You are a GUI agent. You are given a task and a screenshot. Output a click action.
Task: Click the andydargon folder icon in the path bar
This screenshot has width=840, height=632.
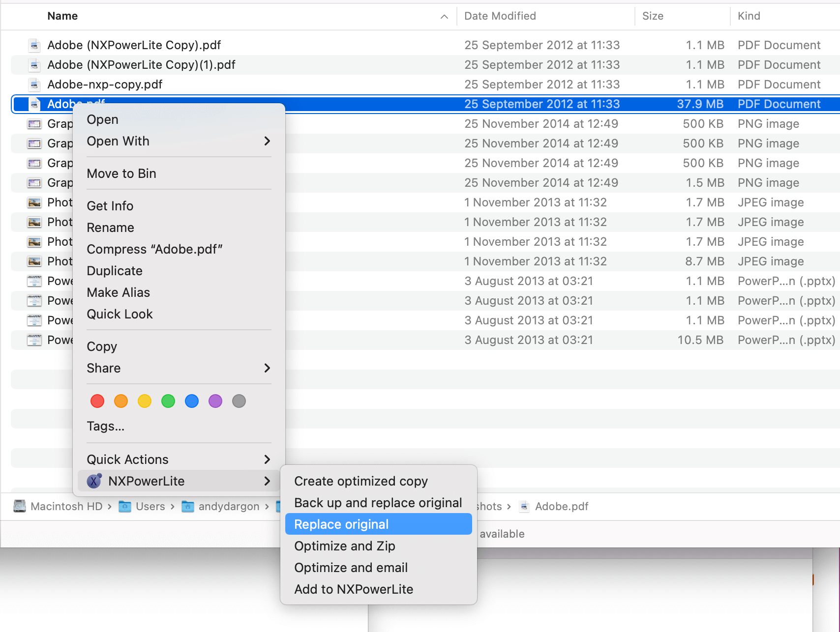pos(188,506)
